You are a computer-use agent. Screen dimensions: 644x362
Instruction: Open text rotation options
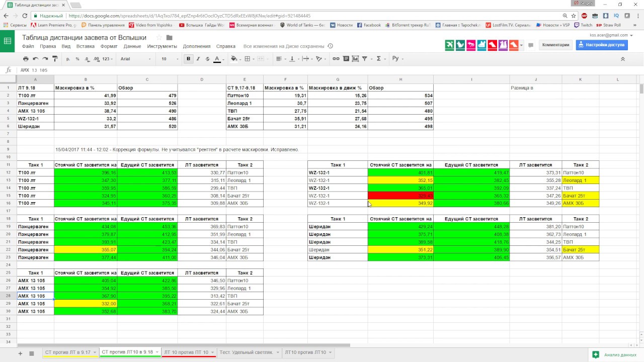[x=319, y=59]
